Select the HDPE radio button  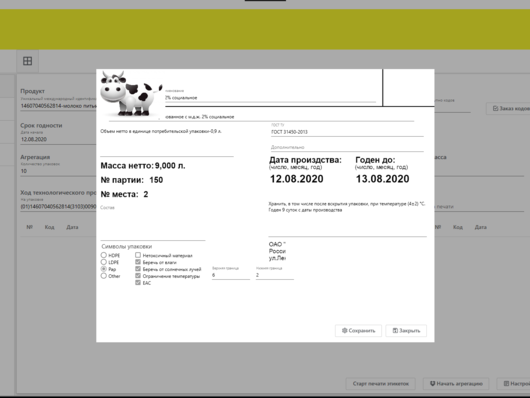(x=104, y=255)
